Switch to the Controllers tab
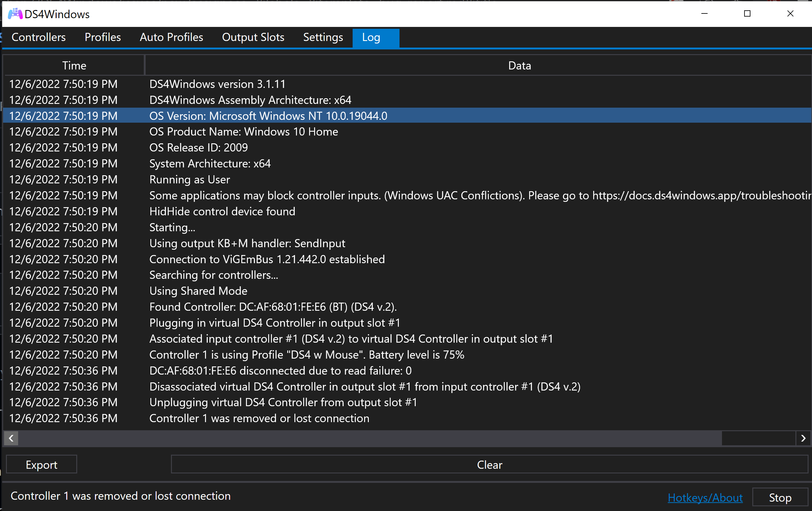 38,38
